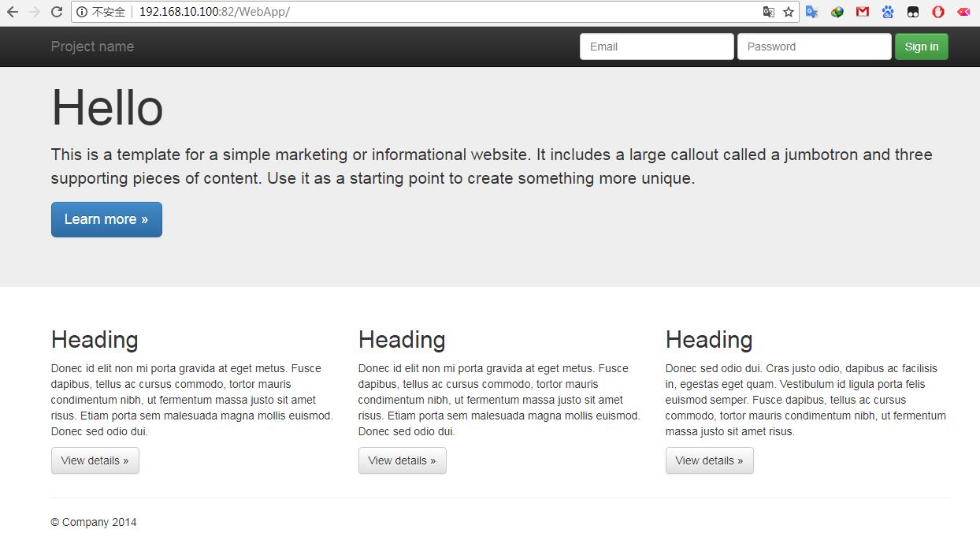This screenshot has height=548, width=980.
Task: Open the red Opera-style extension icon
Action: pyautogui.click(x=937, y=12)
